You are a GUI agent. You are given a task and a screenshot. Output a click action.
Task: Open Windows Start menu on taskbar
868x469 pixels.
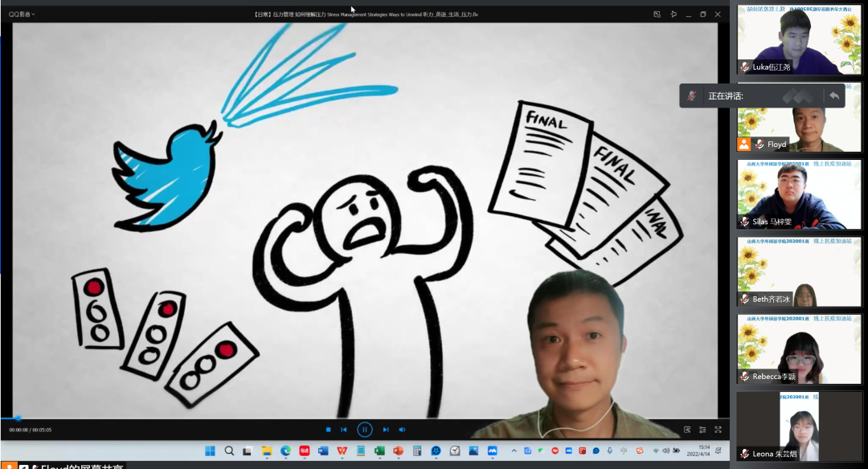(210, 451)
